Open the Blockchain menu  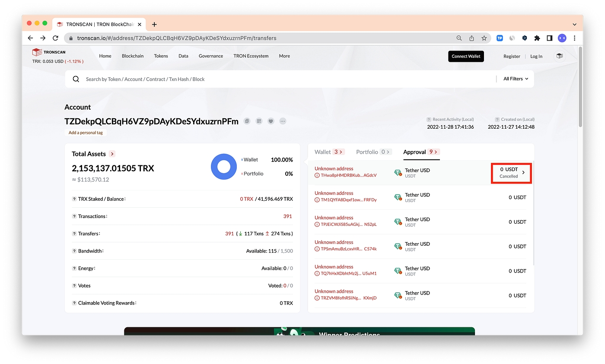click(x=133, y=56)
